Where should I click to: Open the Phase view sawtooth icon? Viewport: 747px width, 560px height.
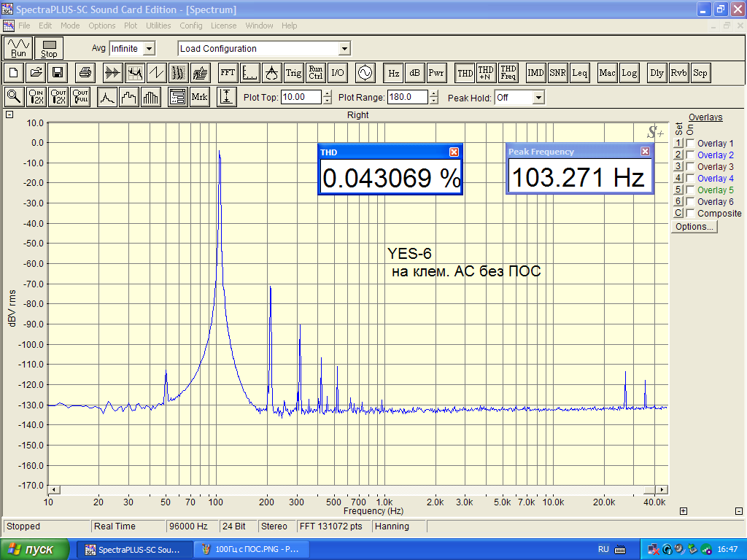click(157, 72)
